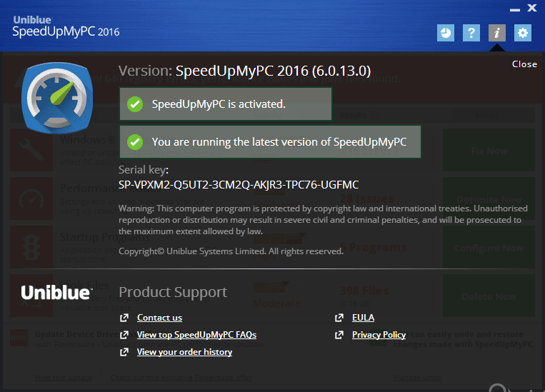Click the version text 'SpeedUpMyPC 2016 (6.0.13.0)'
The image size is (545, 392).
click(x=273, y=71)
